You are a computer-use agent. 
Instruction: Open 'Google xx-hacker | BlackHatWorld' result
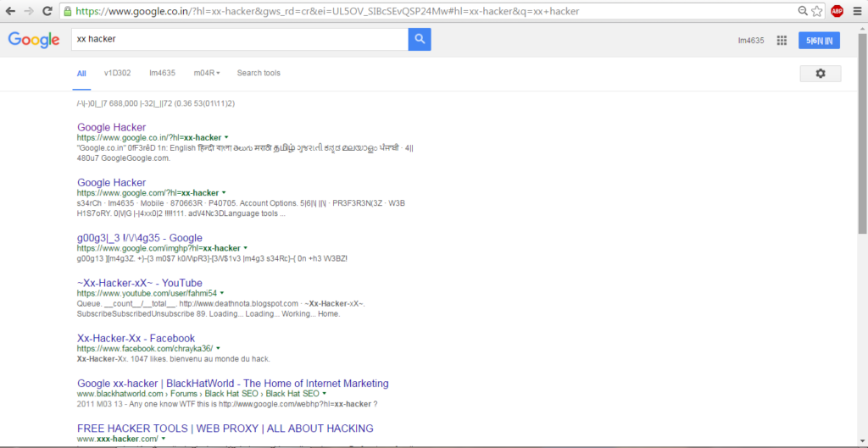[232, 384]
